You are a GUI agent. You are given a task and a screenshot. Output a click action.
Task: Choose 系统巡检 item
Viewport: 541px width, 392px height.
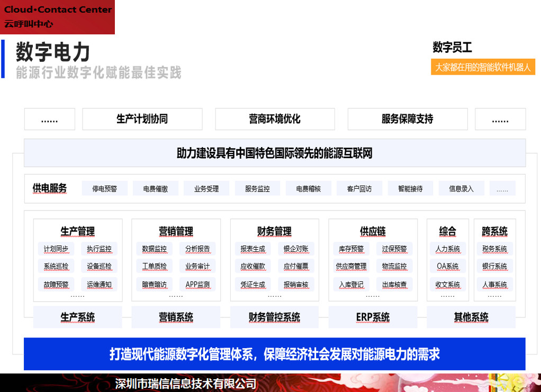(x=56, y=266)
